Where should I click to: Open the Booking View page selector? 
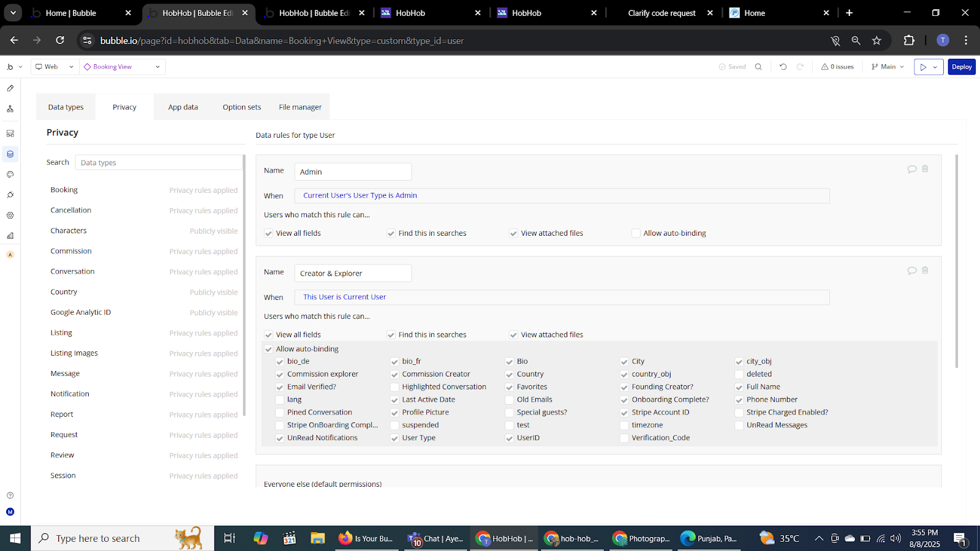(123, 67)
